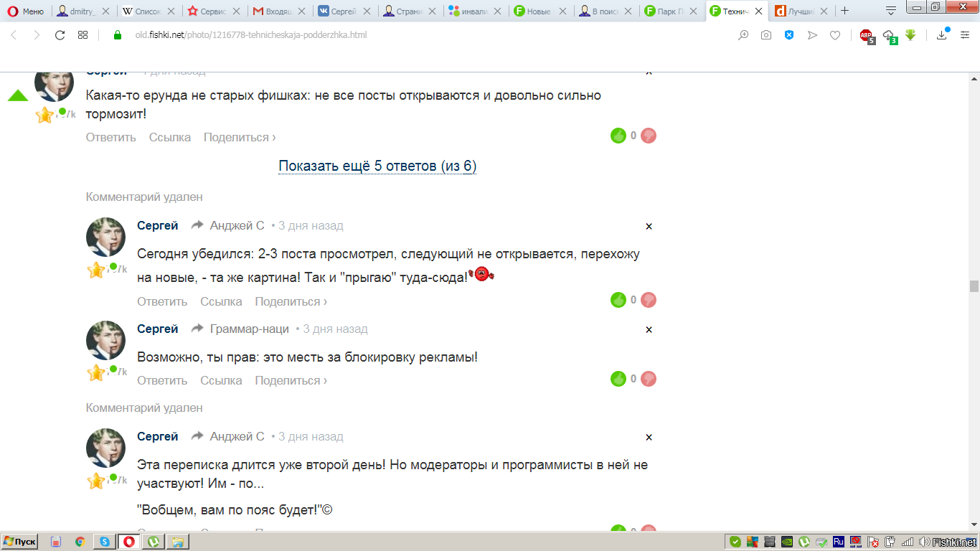The image size is (980, 551).
Task: Open the Opera Меню button
Action: [26, 11]
